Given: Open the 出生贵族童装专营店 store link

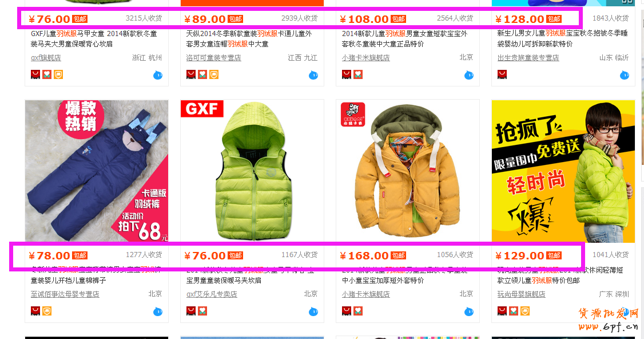Looking at the screenshot, I should point(528,58).
